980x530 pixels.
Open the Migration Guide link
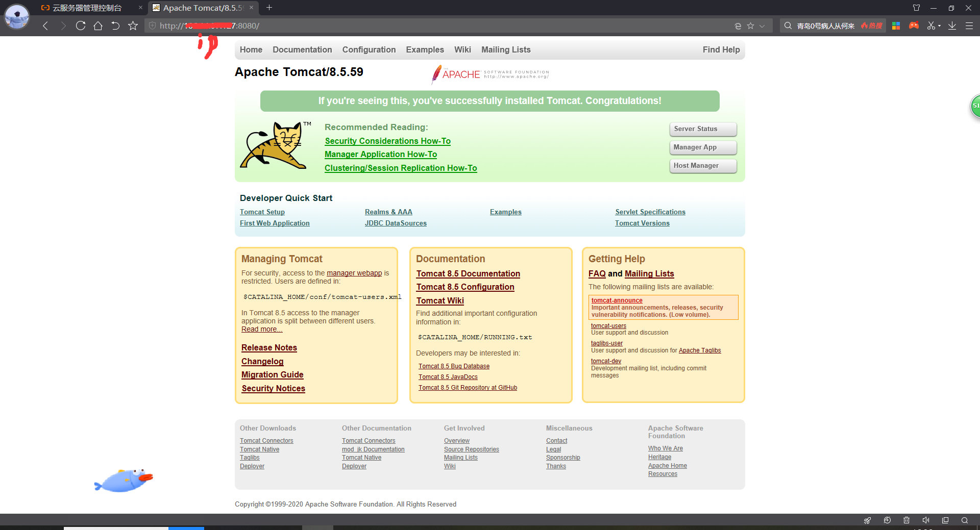coord(273,375)
